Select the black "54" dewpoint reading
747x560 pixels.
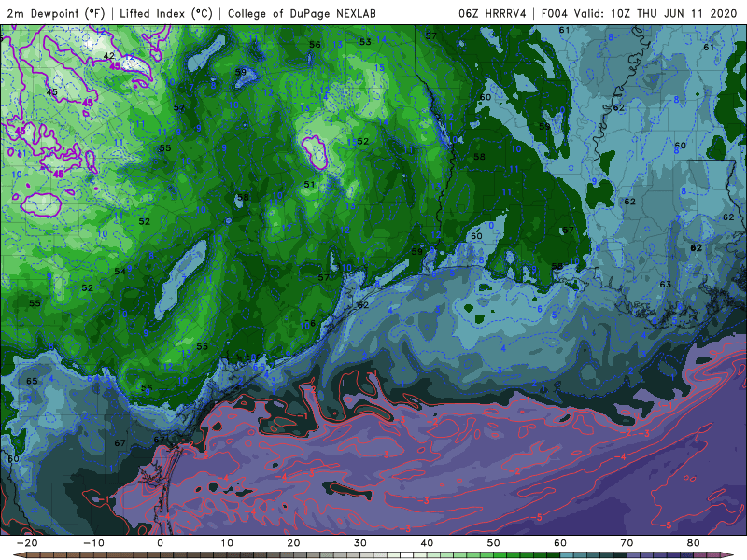tap(120, 272)
